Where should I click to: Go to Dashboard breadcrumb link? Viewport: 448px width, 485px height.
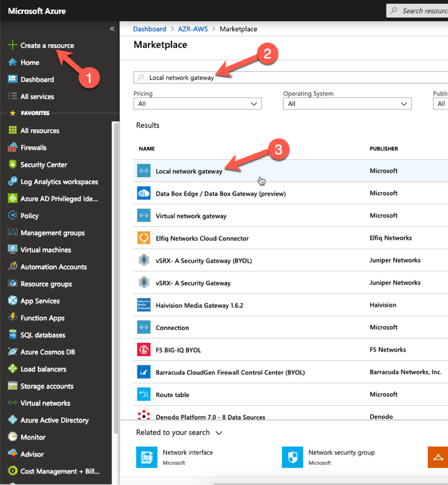coord(149,29)
